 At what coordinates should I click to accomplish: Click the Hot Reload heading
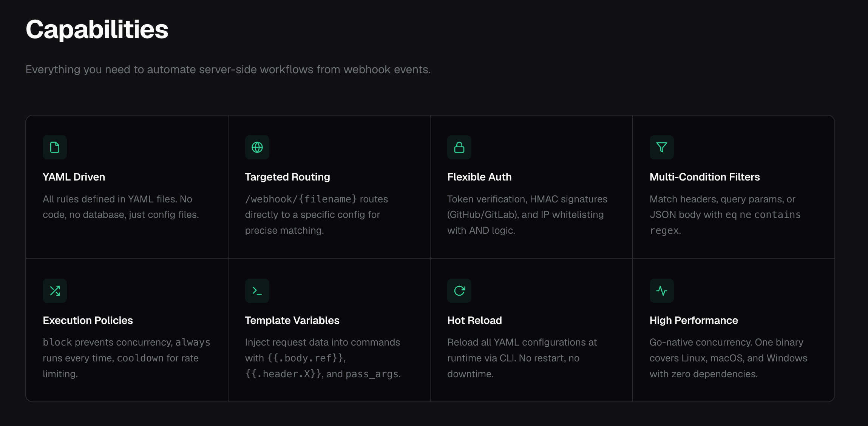click(474, 320)
